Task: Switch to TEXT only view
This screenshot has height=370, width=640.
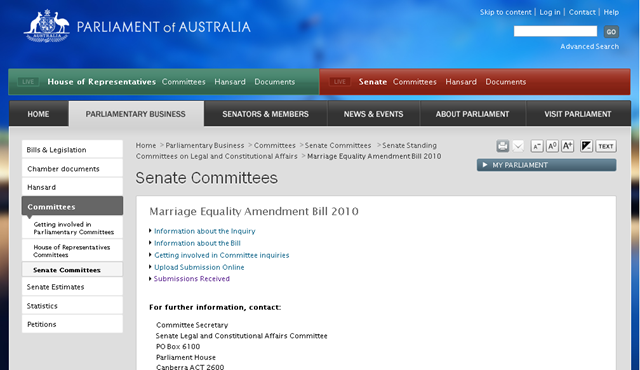Action: pyautogui.click(x=606, y=146)
